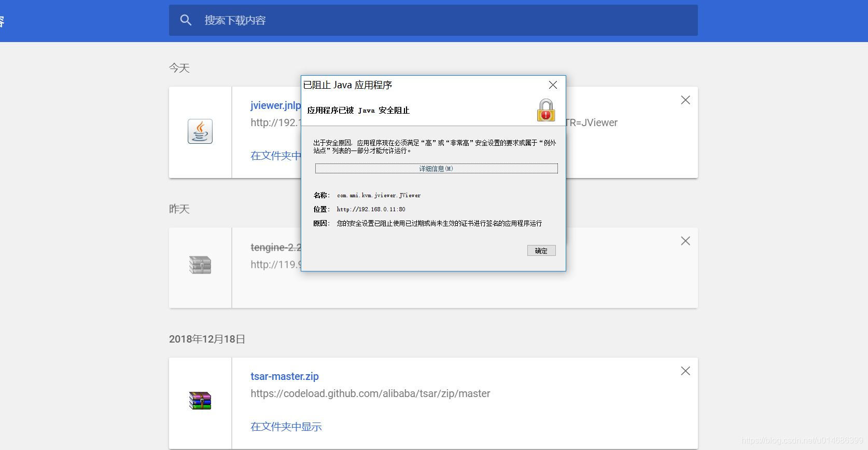This screenshot has height=450, width=868.
Task: Remove the tengine download entry
Action: point(685,241)
